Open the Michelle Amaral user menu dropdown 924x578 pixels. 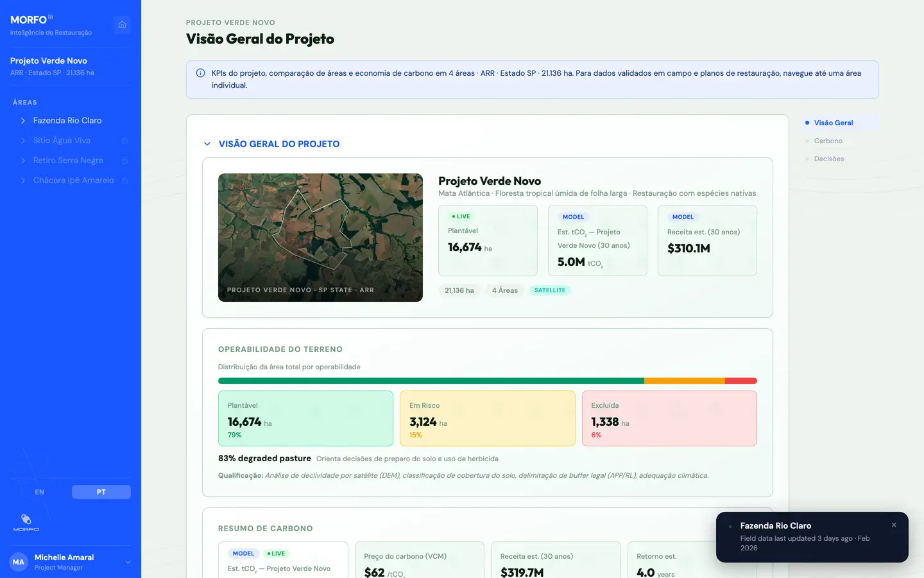128,562
